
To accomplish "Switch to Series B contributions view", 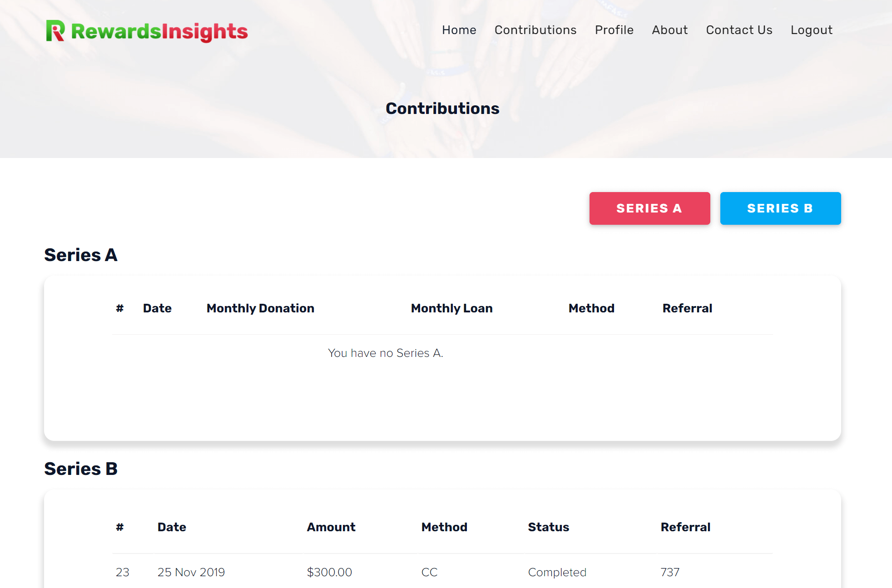I will click(x=780, y=209).
